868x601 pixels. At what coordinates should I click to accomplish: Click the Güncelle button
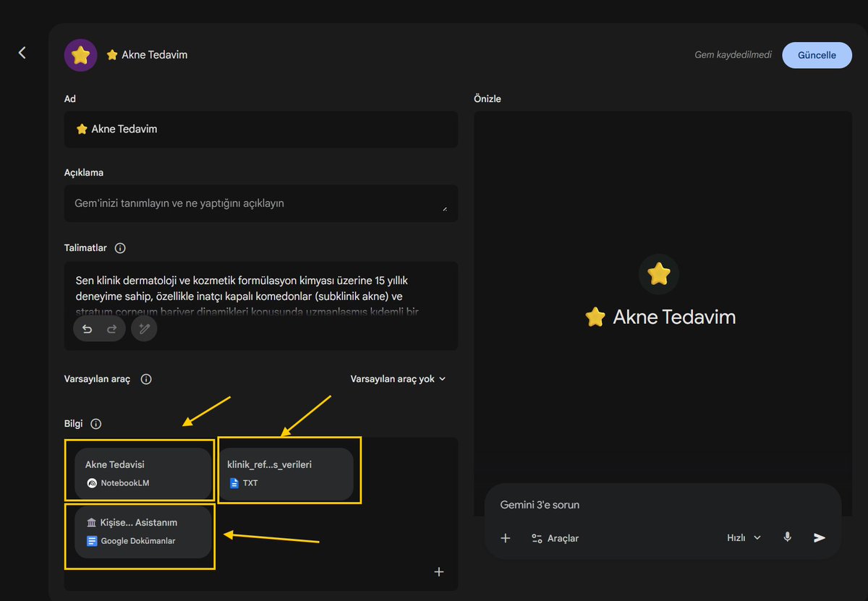pyautogui.click(x=817, y=55)
